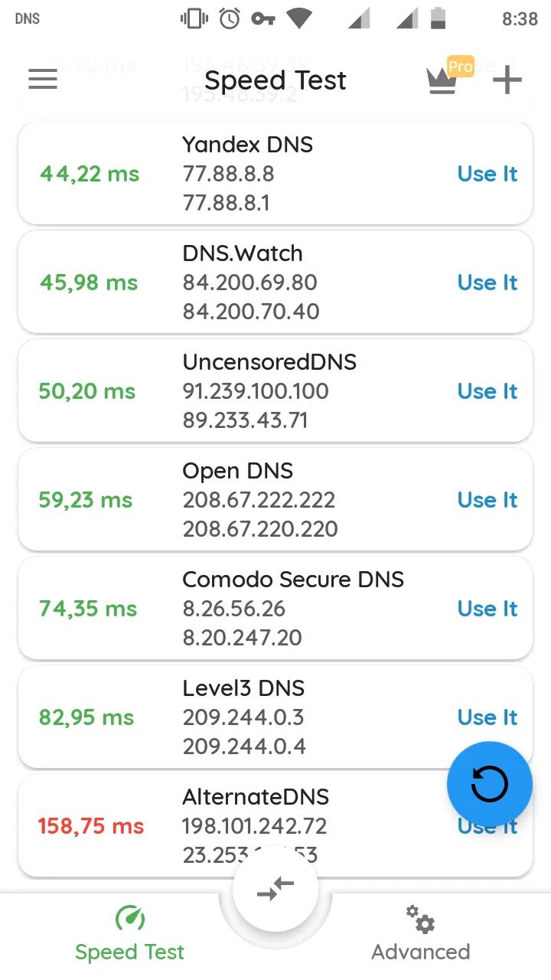Tap the center DNS changer arrows button

pyautogui.click(x=275, y=888)
